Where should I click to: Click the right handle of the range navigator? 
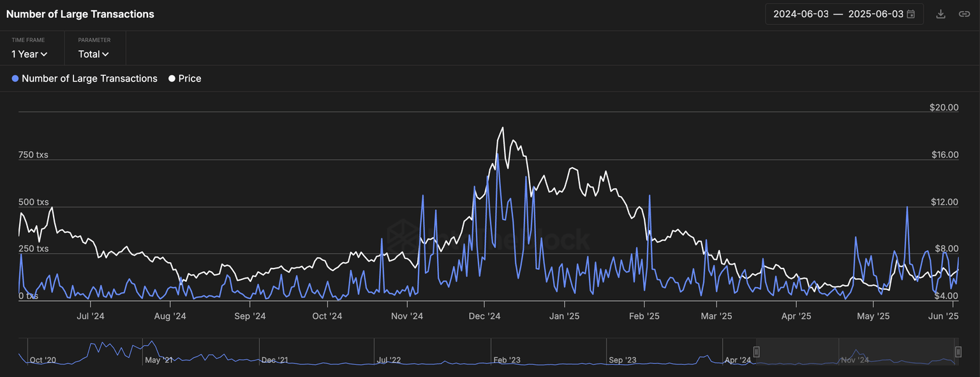958,351
